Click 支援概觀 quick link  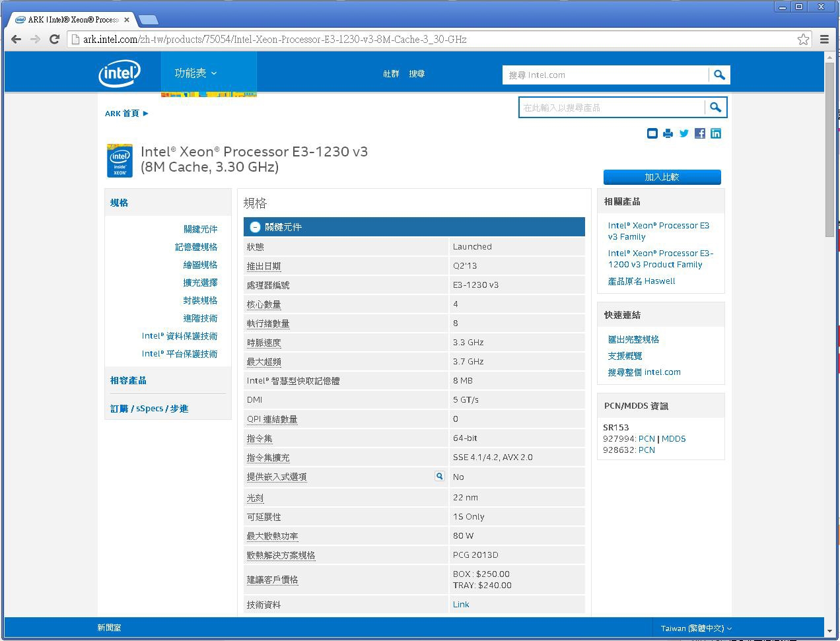[x=625, y=356]
